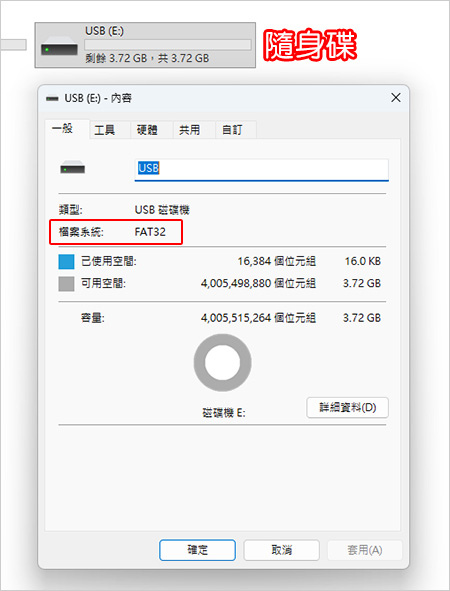Image resolution: width=450 pixels, height=591 pixels.
Task: Click the 確定 button
Action: pyautogui.click(x=197, y=550)
